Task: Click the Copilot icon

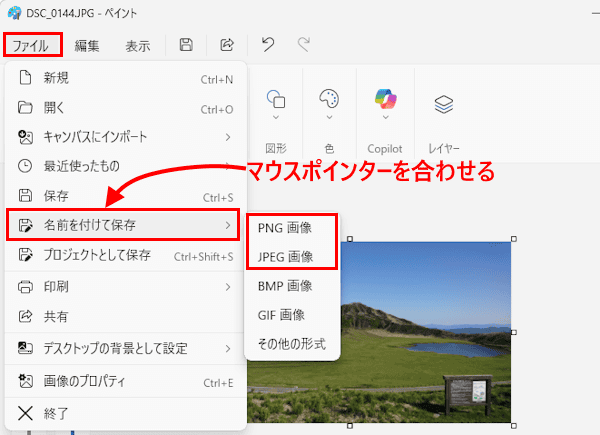Action: [x=385, y=99]
